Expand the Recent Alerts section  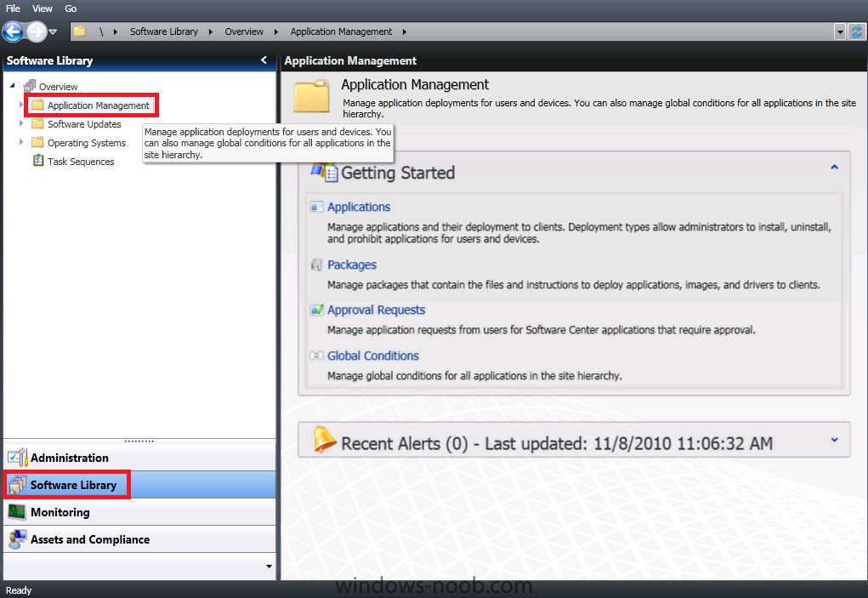point(834,440)
